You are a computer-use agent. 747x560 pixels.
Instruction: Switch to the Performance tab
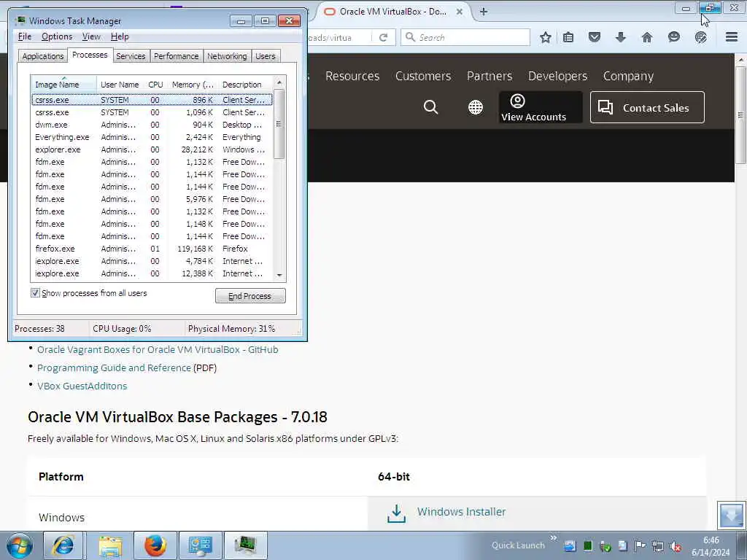click(176, 56)
